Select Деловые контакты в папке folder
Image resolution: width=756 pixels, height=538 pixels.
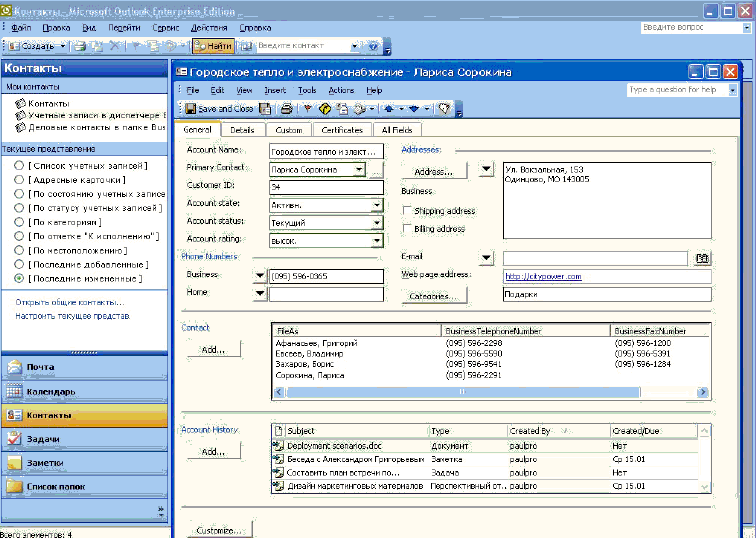click(x=90, y=128)
